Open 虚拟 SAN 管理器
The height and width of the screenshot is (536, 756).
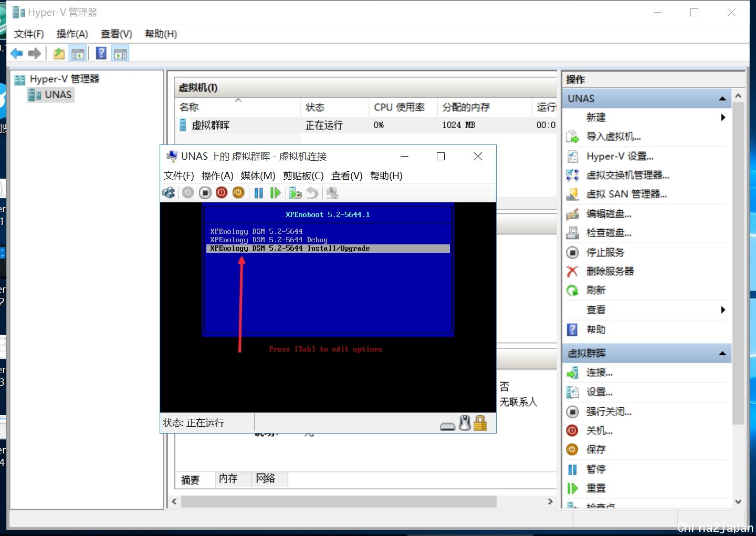coord(627,194)
